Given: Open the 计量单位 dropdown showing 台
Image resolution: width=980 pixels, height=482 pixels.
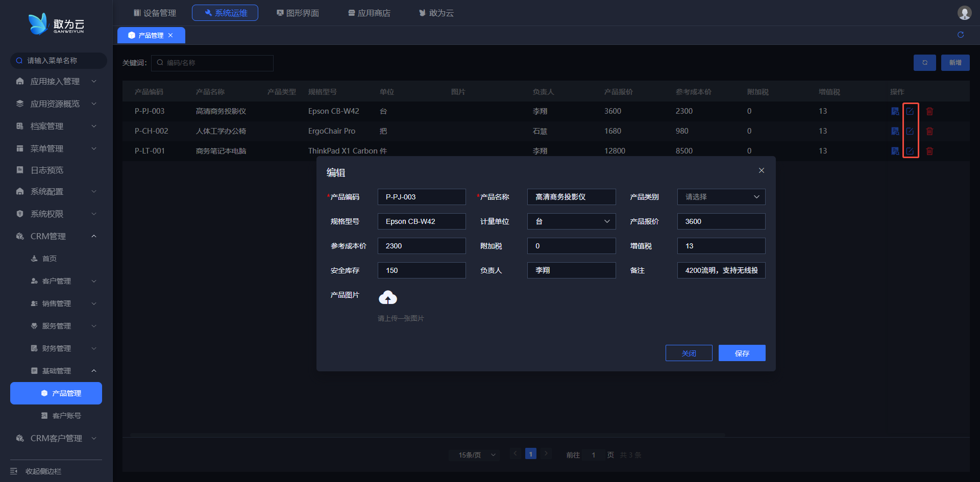Looking at the screenshot, I should 571,221.
